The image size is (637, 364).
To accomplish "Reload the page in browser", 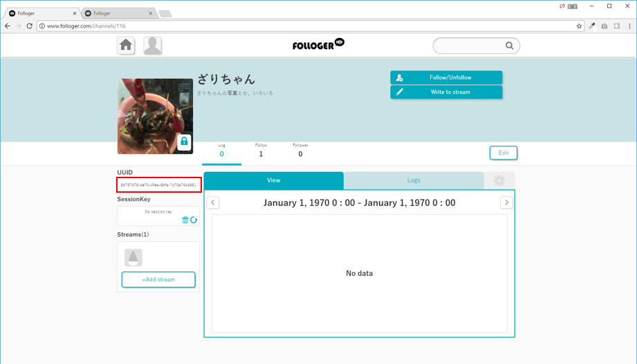I will [x=29, y=26].
